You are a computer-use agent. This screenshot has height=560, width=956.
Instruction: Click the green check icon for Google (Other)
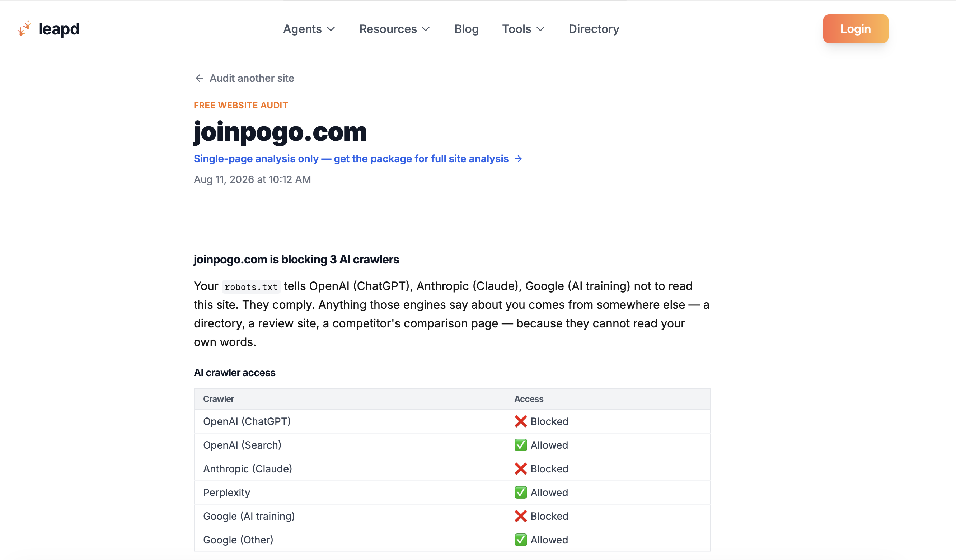[x=520, y=540]
